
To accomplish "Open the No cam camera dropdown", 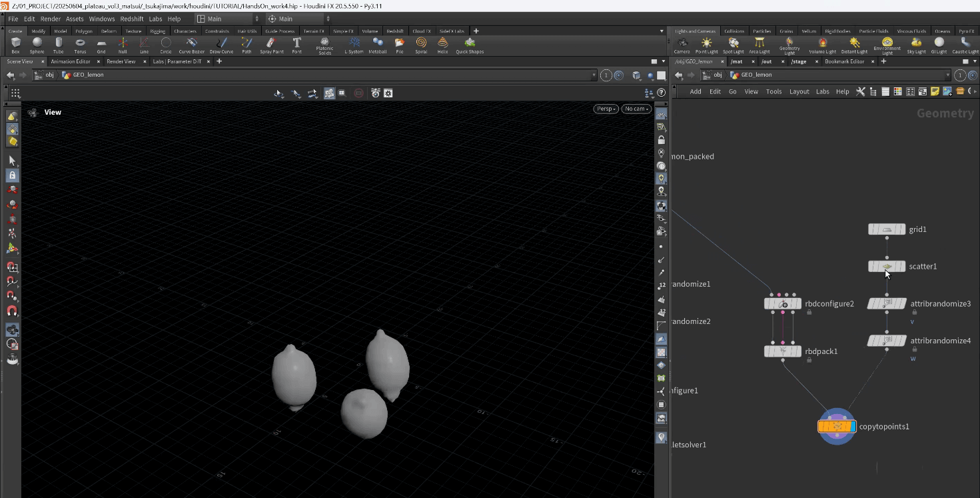I will 636,109.
